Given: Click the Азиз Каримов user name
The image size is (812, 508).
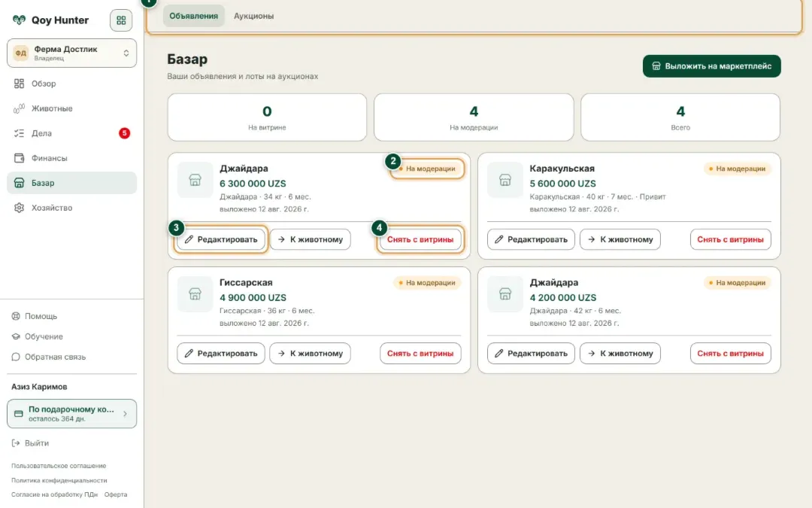Looking at the screenshot, I should point(39,387).
